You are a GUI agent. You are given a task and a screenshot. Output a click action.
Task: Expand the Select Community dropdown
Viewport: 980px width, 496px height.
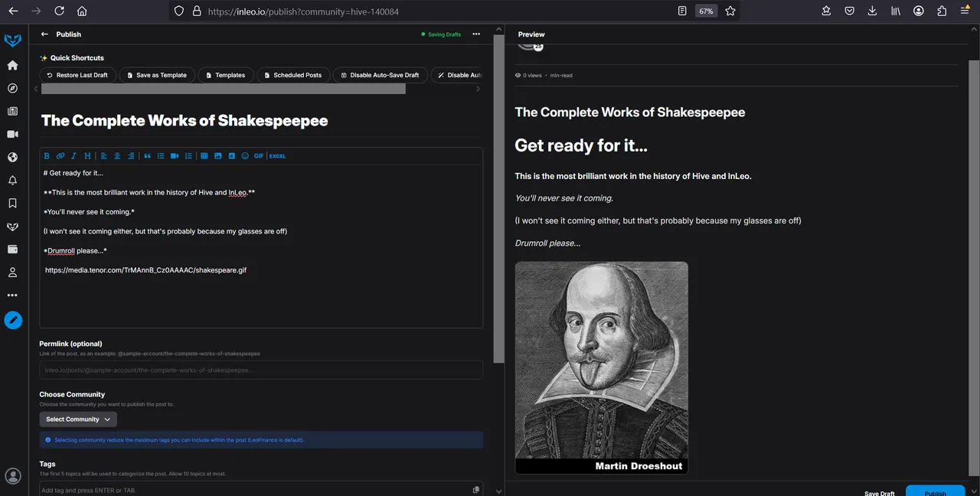click(78, 419)
